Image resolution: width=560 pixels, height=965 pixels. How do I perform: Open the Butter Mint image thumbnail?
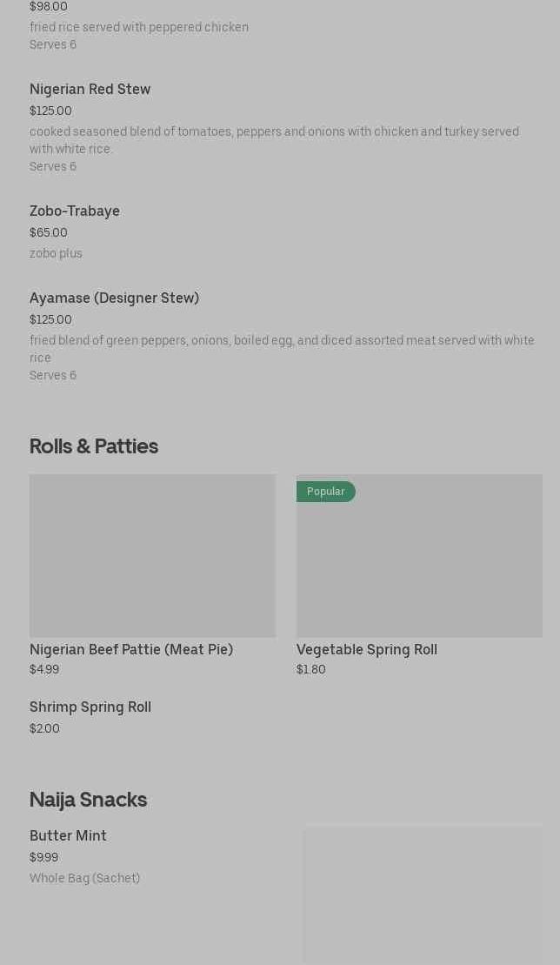click(x=423, y=895)
